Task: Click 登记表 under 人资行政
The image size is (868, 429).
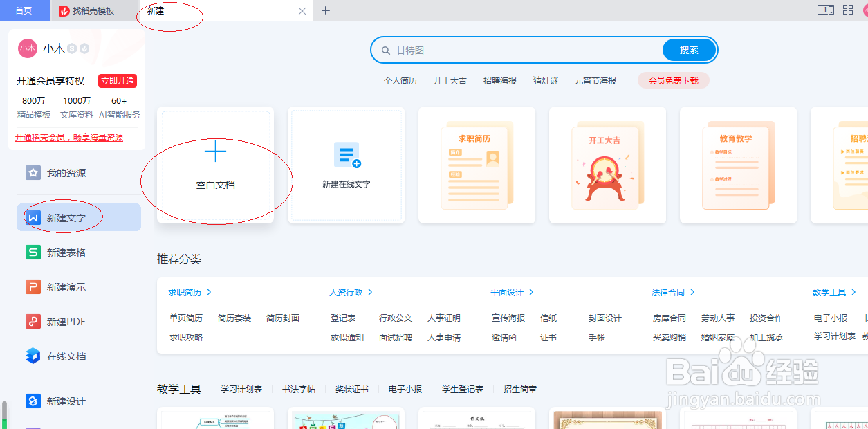Action: pos(343,318)
